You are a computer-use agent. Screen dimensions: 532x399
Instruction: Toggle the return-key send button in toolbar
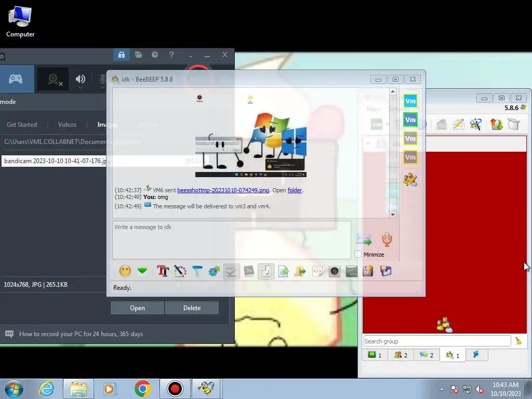(x=266, y=271)
